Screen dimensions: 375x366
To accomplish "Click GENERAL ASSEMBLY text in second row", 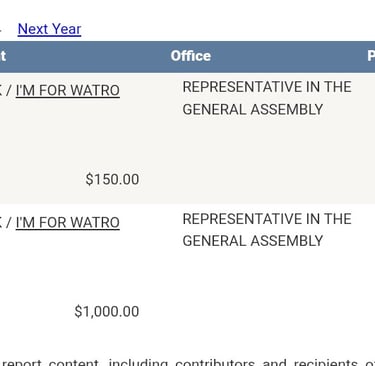I will click(x=253, y=241).
